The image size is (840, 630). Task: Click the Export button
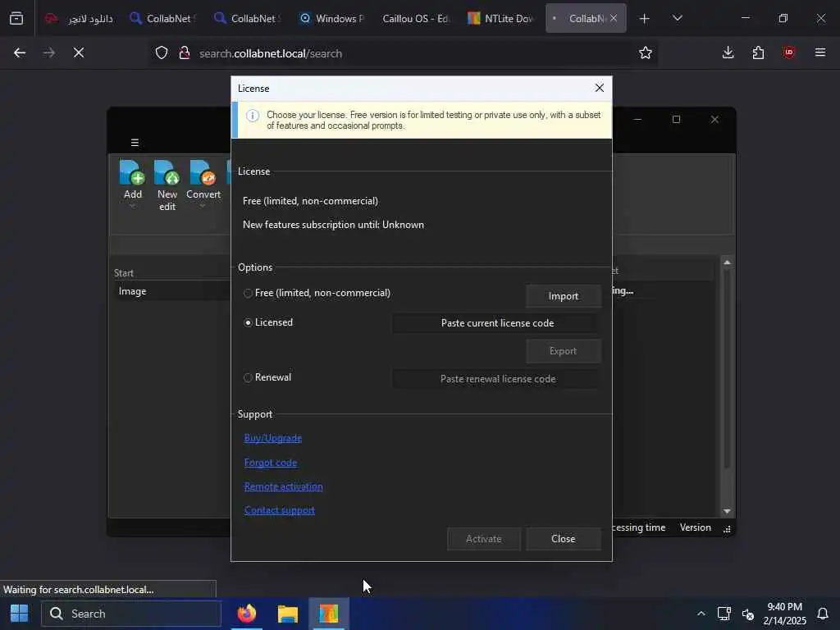(x=563, y=351)
